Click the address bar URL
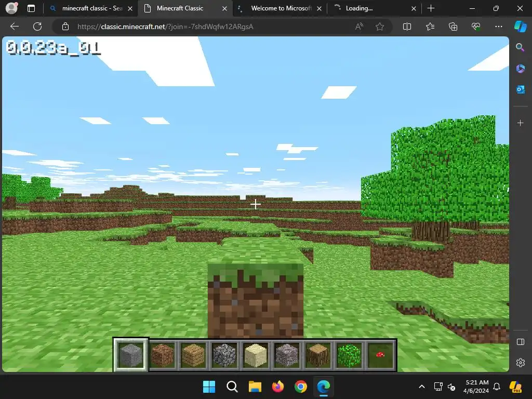This screenshot has width=532, height=399. [165, 26]
